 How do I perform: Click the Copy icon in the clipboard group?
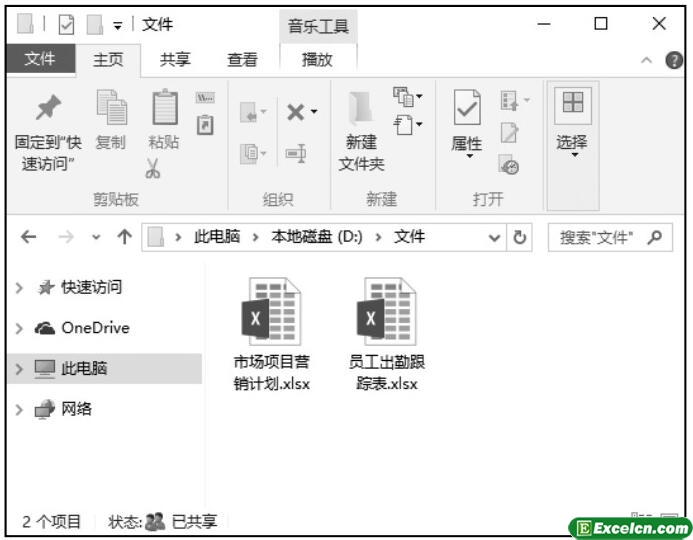[x=111, y=107]
